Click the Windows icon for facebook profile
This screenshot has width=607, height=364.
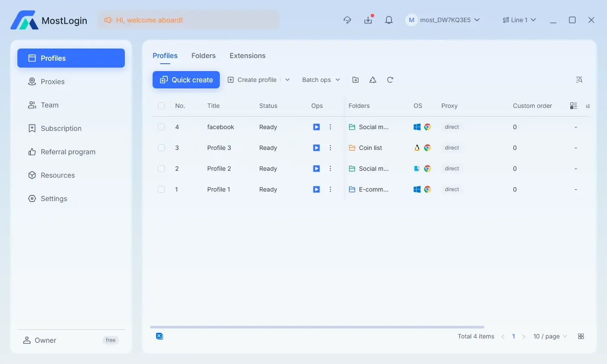[x=417, y=127]
